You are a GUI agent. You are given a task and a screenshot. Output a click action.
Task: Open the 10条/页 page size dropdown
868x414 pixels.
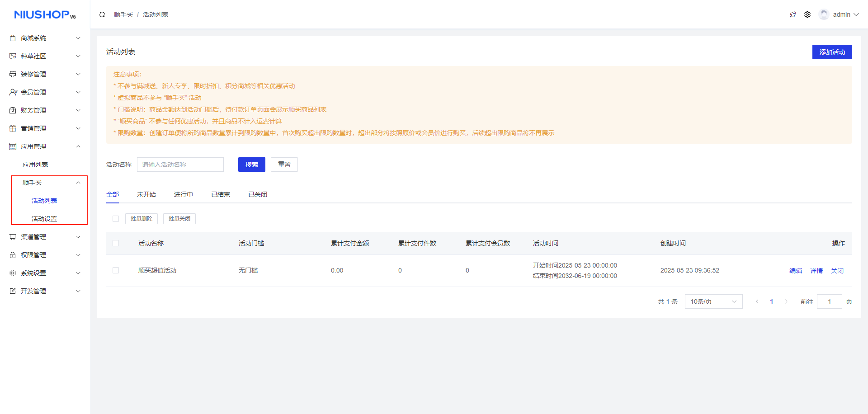tap(713, 301)
